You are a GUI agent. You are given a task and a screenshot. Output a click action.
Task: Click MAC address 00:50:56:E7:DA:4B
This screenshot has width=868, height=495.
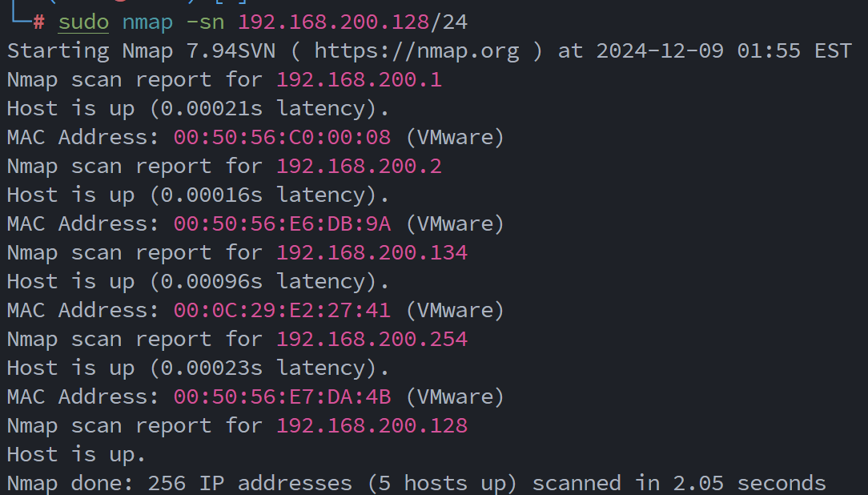tap(282, 397)
